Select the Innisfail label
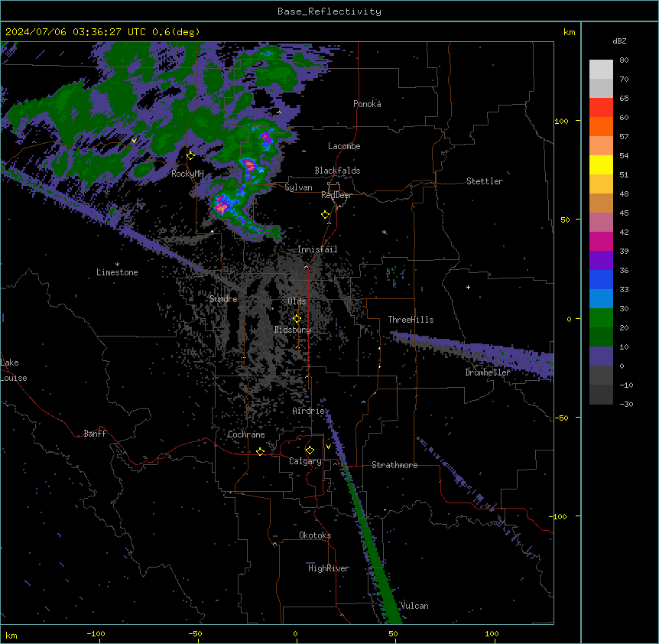This screenshot has width=659, height=644. 317,249
